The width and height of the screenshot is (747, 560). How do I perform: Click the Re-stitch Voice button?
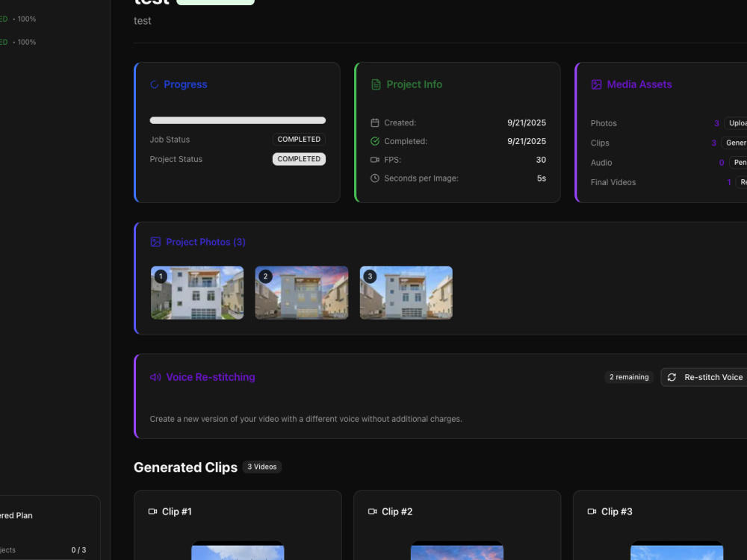pos(704,377)
